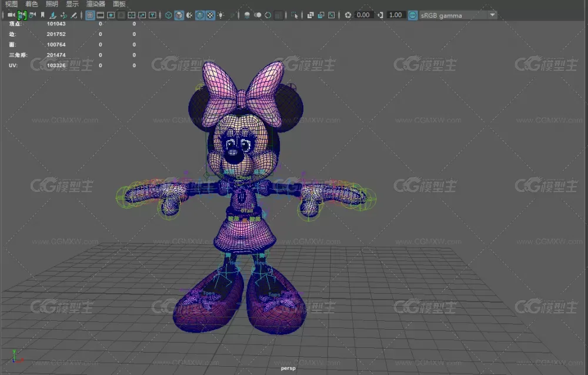Click the UV label in the HUD
The height and width of the screenshot is (375, 588).
click(x=13, y=65)
